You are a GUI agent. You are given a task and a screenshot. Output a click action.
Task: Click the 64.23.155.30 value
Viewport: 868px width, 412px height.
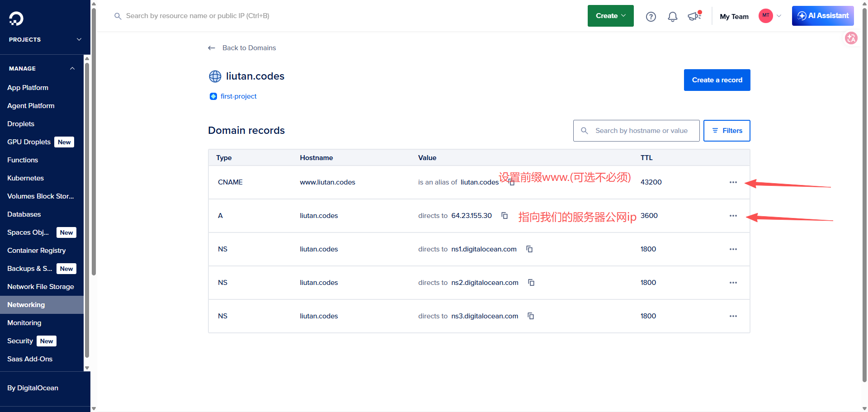[472, 216]
